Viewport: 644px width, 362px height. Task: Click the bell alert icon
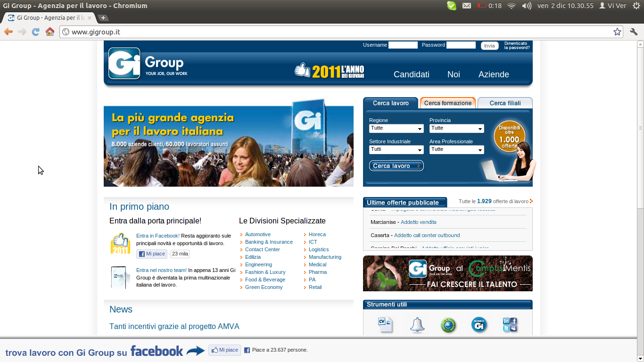[x=417, y=325]
